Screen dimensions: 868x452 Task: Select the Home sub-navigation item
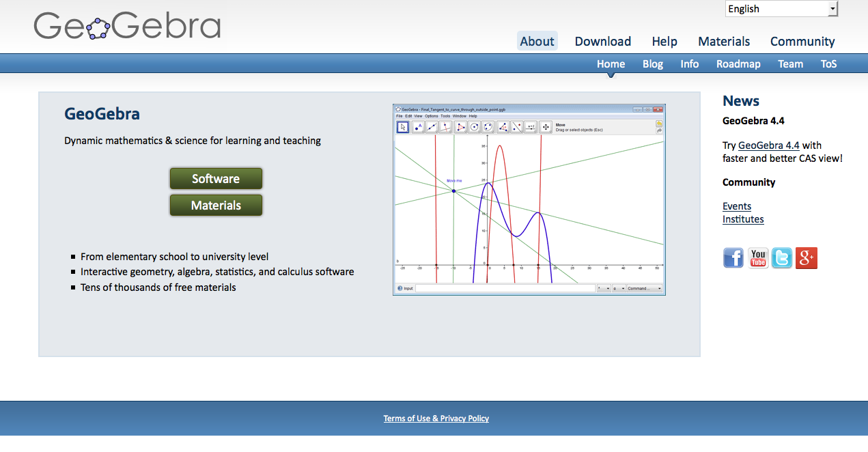pyautogui.click(x=611, y=63)
